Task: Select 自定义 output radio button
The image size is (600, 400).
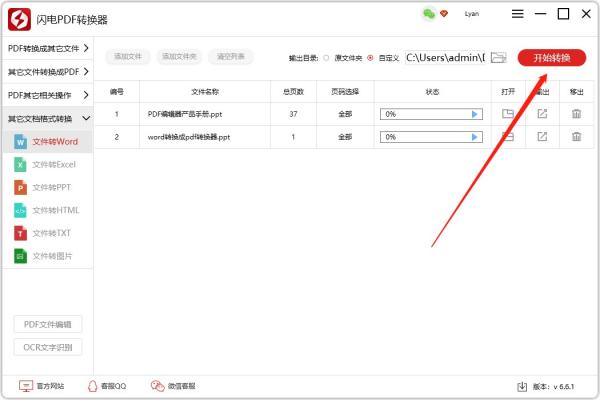Action: tap(370, 58)
